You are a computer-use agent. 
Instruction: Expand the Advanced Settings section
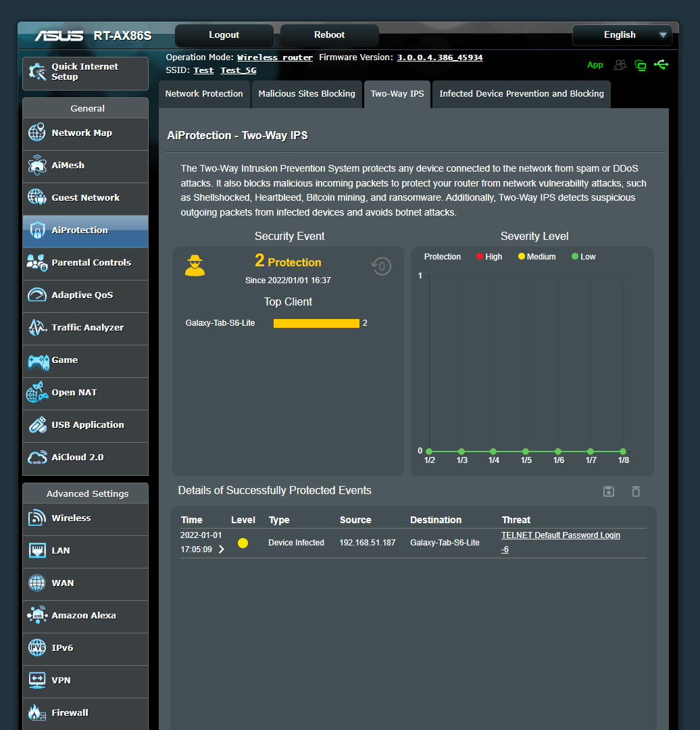click(x=85, y=493)
